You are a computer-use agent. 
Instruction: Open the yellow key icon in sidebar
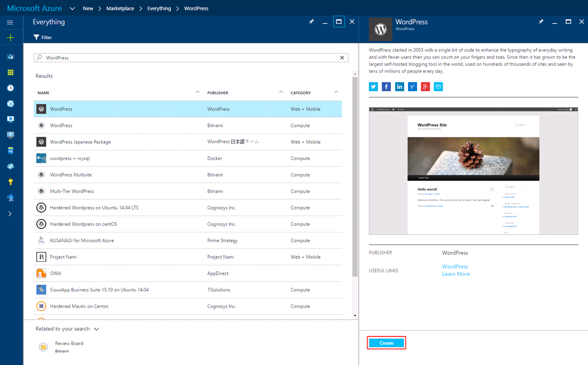click(x=11, y=182)
